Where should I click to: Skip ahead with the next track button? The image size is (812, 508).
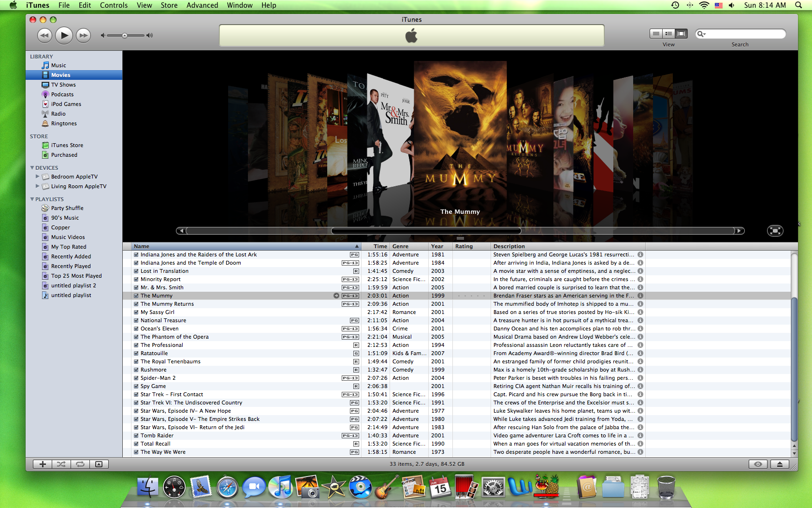pos(84,35)
